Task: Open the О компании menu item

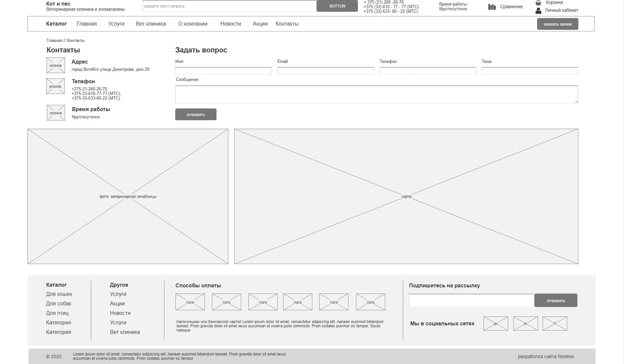Action: coord(193,24)
